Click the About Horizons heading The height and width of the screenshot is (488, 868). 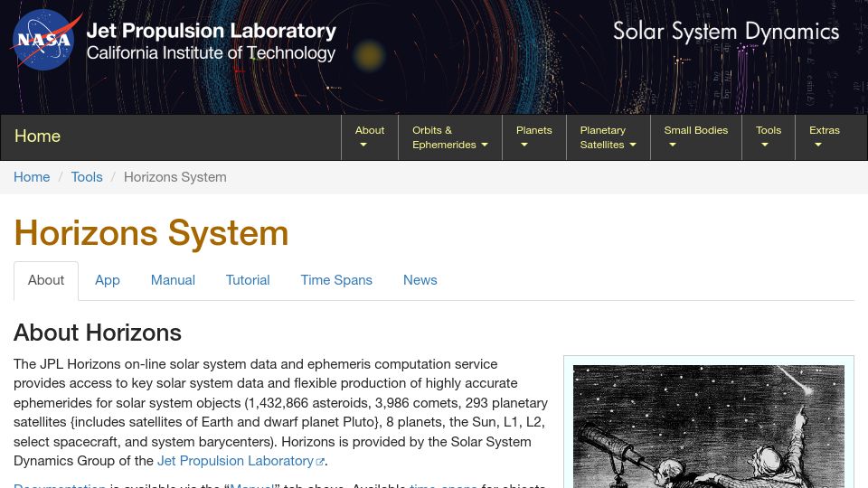click(98, 333)
